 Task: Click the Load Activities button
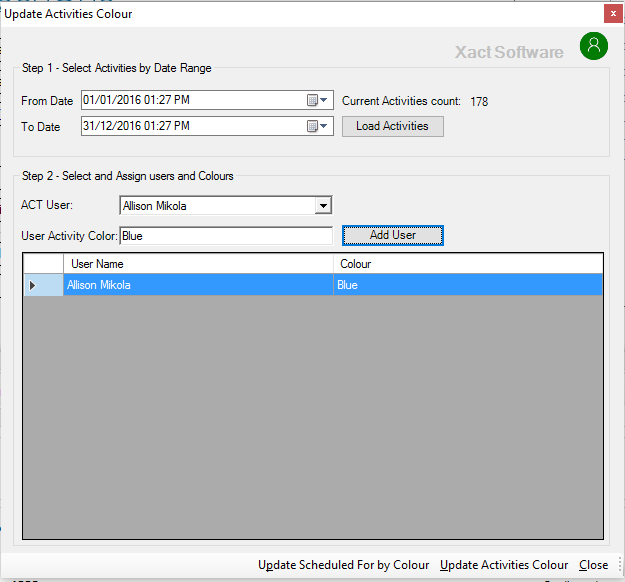click(393, 126)
